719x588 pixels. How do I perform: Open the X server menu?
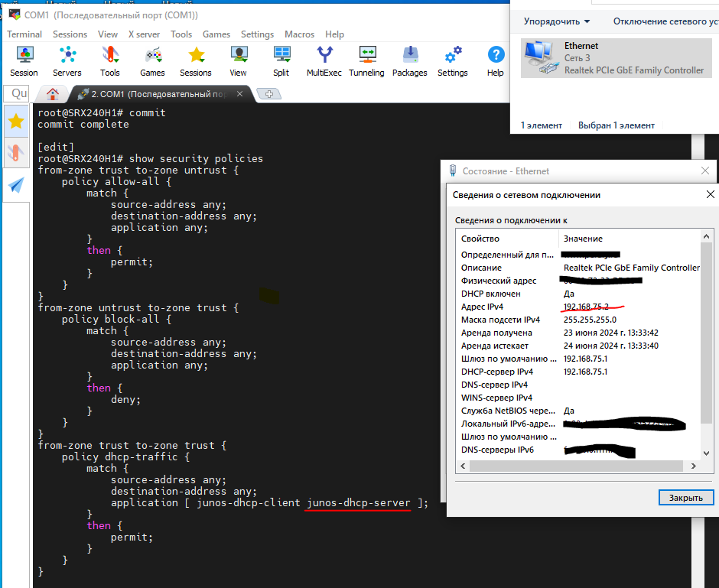tap(144, 34)
